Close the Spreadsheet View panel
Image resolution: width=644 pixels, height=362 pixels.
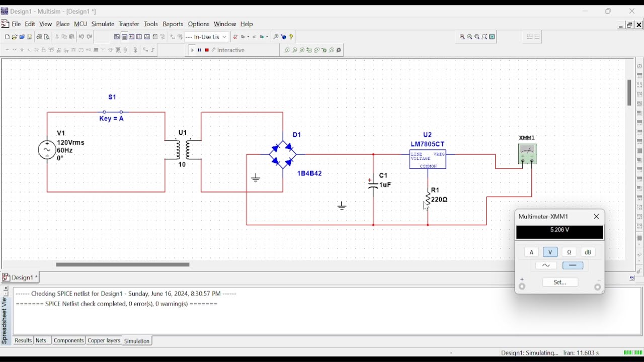point(6,289)
